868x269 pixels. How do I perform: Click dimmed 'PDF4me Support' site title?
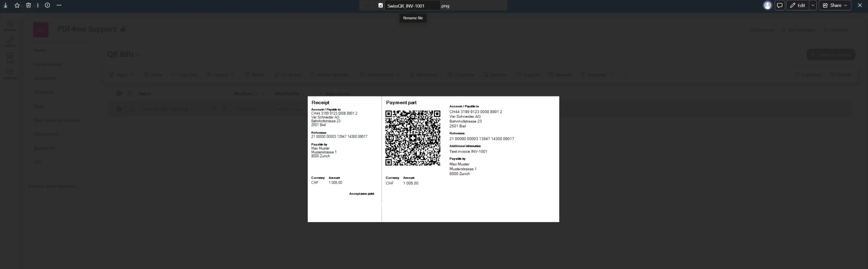(87, 29)
